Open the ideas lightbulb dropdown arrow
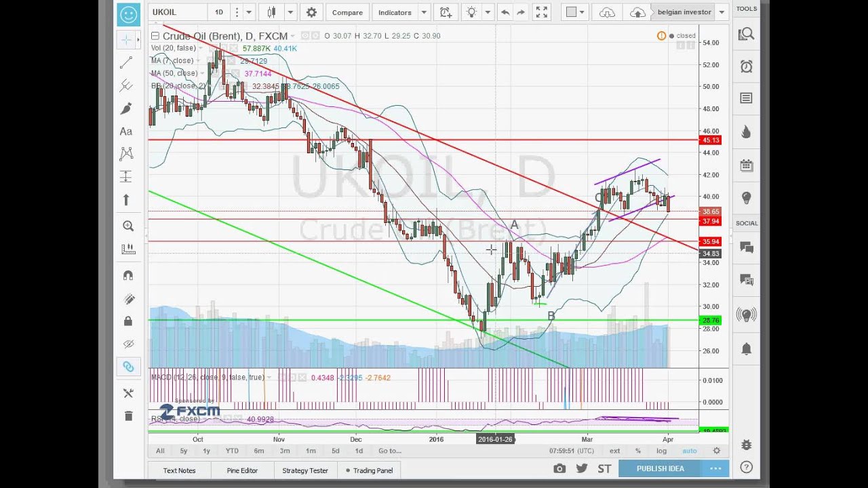868x488 pixels. (x=486, y=12)
